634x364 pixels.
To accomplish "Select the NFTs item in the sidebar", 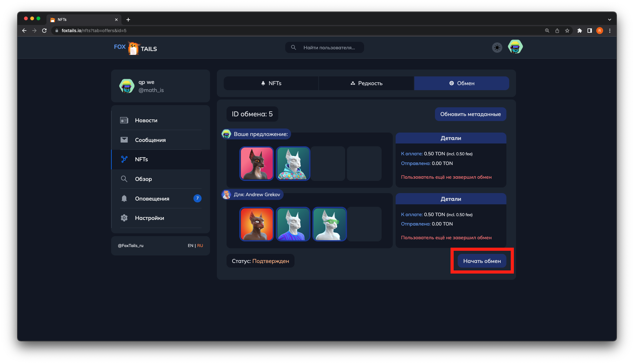I will coord(141,159).
